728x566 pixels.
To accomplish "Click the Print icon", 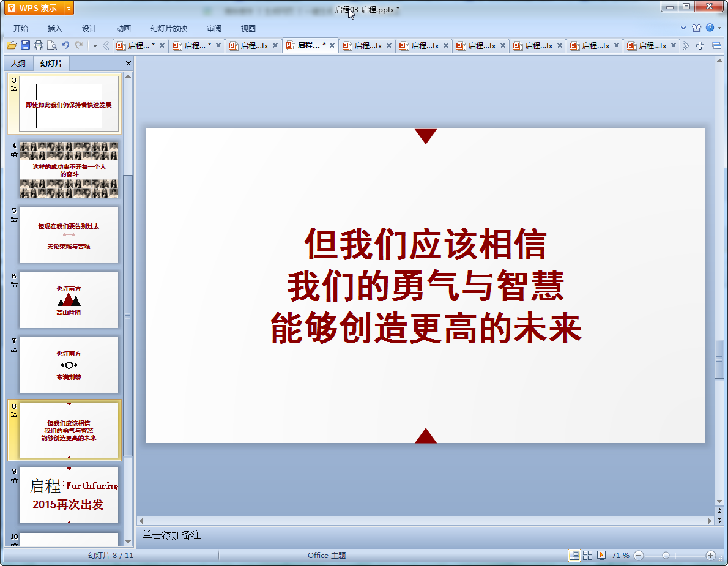I will pos(39,45).
